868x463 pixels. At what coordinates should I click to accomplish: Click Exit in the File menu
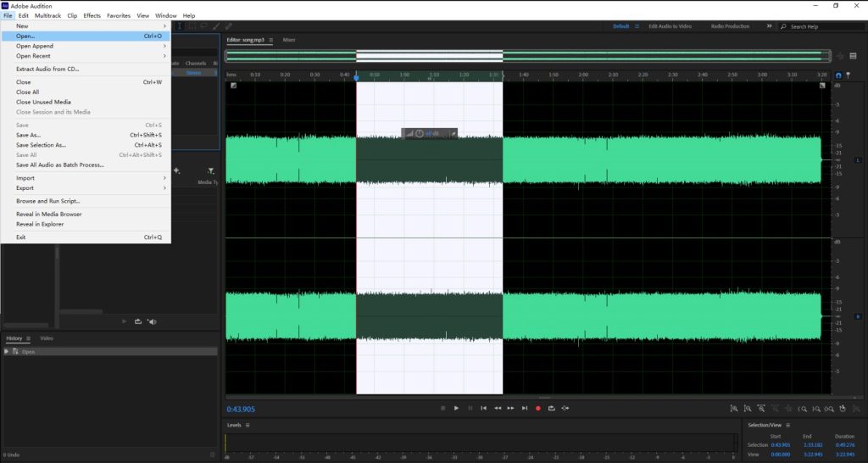(x=86, y=237)
